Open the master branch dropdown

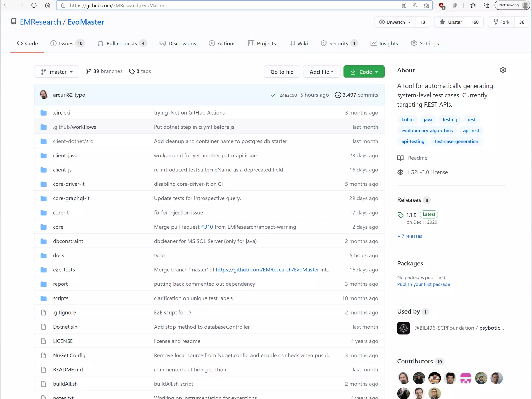coord(57,72)
